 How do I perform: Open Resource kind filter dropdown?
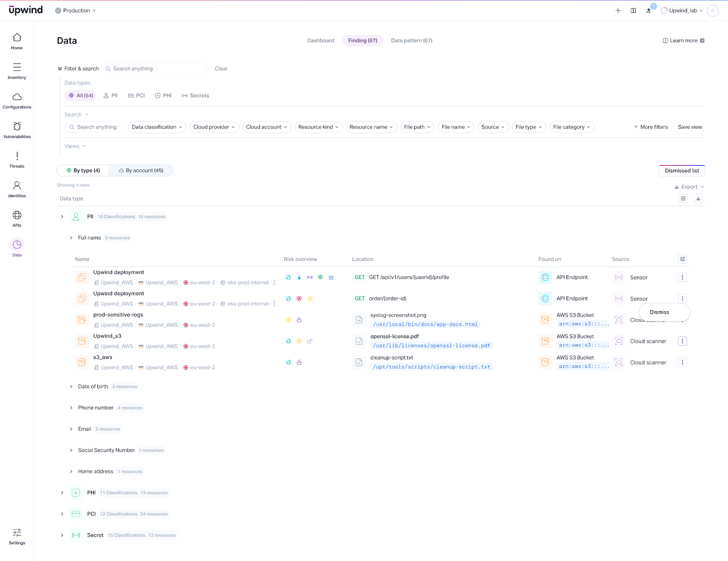(x=318, y=127)
